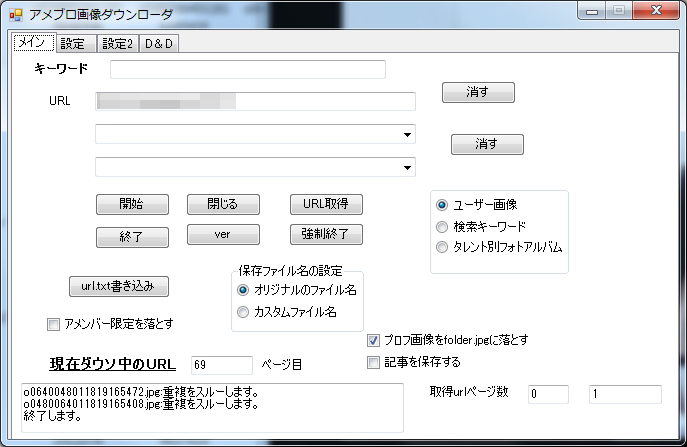Click the url.txt書き込み button
Image resolution: width=687 pixels, height=447 pixels.
[119, 287]
